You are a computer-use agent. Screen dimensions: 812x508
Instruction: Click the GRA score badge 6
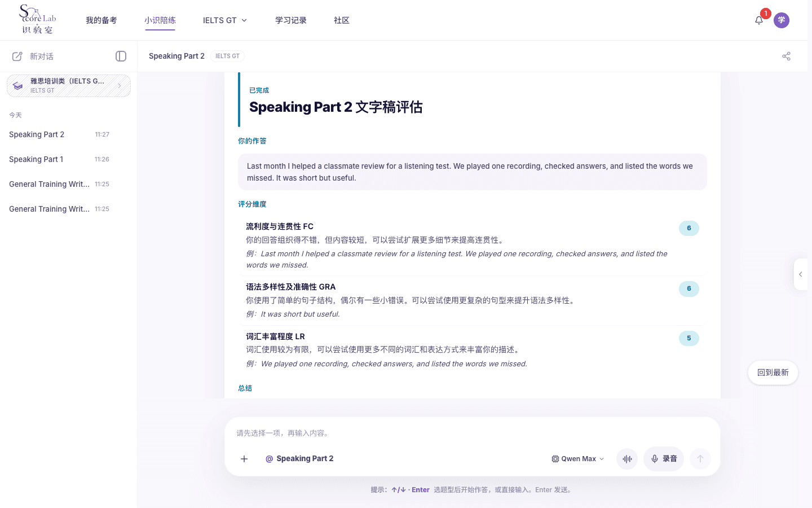(689, 288)
